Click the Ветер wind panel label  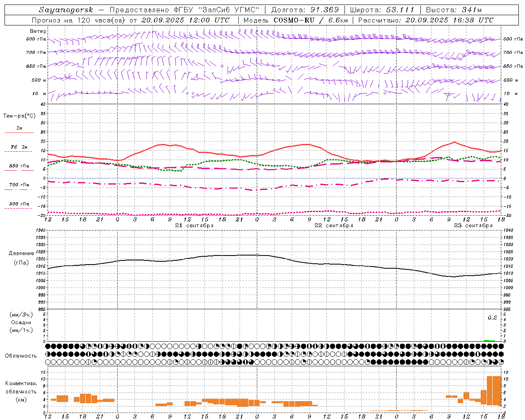(38, 31)
